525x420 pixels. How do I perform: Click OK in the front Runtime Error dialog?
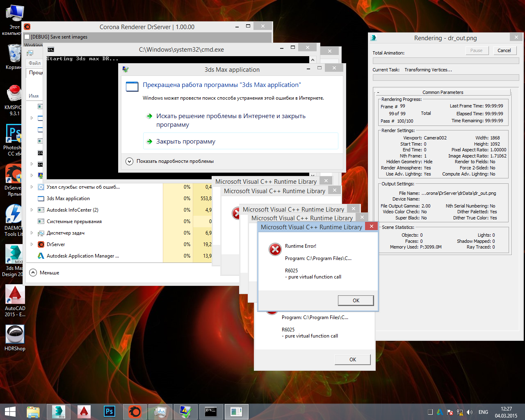(x=356, y=301)
